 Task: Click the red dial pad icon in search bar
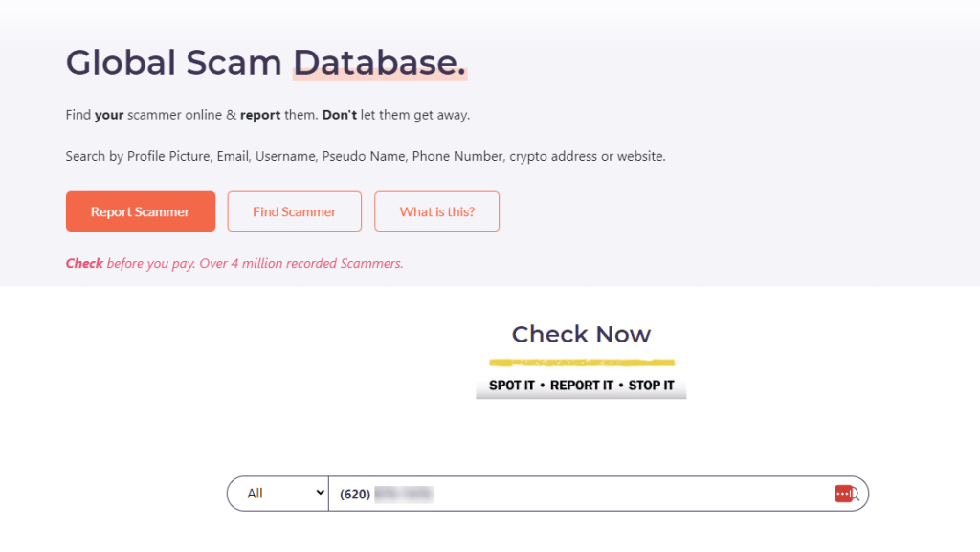point(844,493)
